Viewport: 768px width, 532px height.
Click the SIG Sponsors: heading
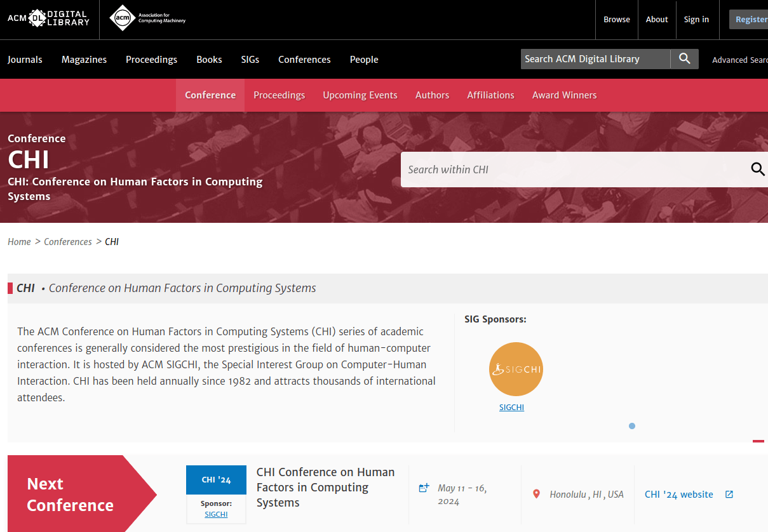[x=495, y=319]
